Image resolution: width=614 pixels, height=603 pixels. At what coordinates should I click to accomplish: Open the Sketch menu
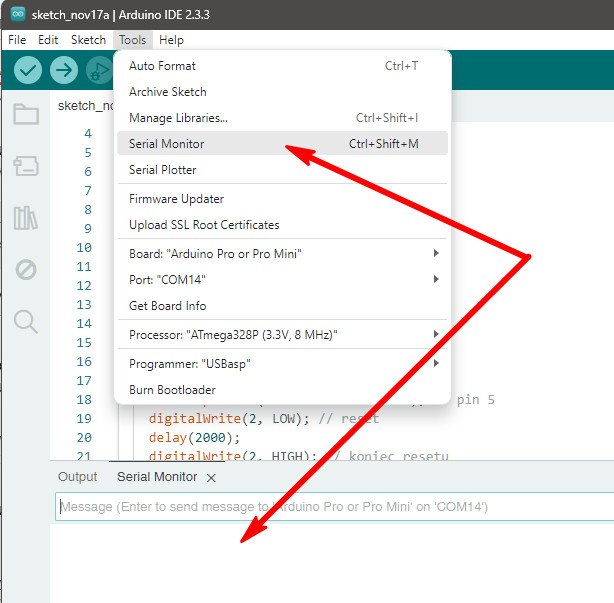point(88,40)
